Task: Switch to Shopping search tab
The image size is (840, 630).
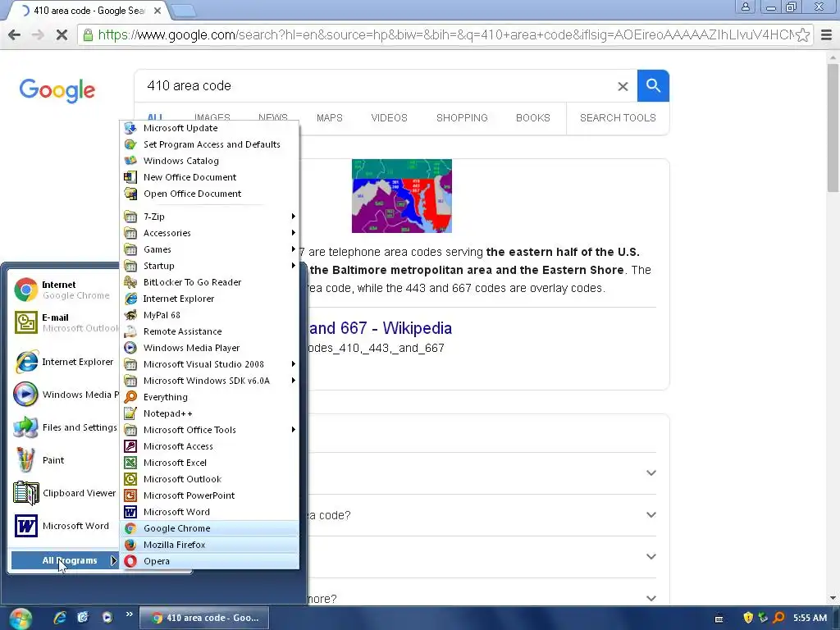Action: pos(462,118)
